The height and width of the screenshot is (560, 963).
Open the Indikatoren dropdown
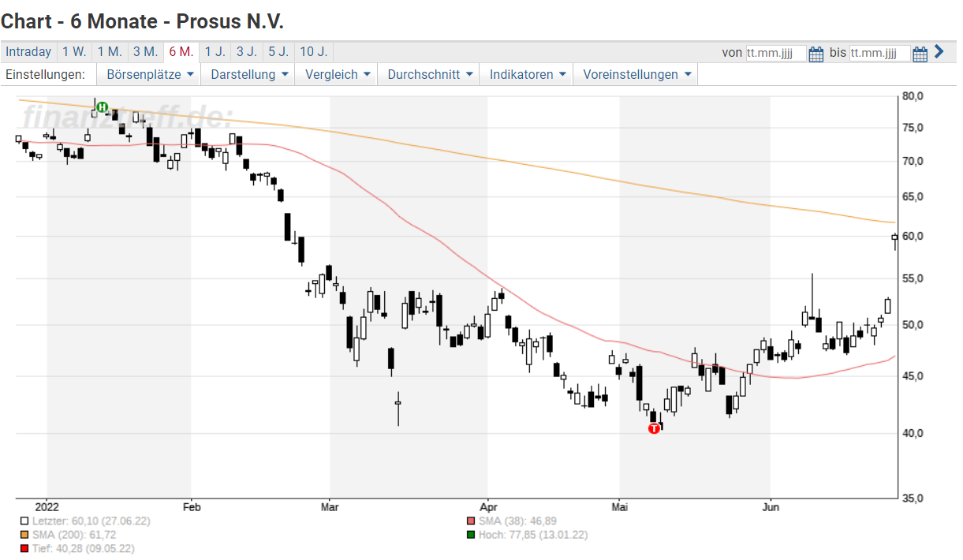(x=527, y=75)
